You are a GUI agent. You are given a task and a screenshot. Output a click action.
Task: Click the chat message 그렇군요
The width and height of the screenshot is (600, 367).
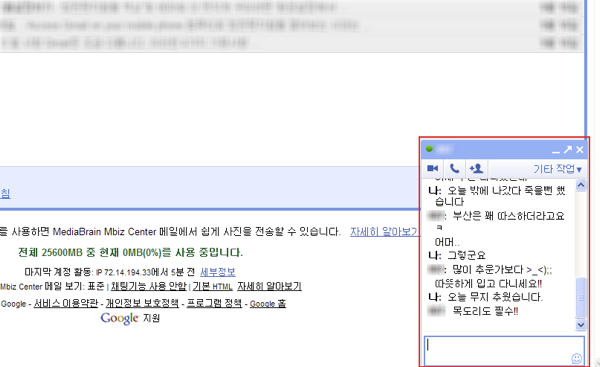pyautogui.click(x=466, y=255)
